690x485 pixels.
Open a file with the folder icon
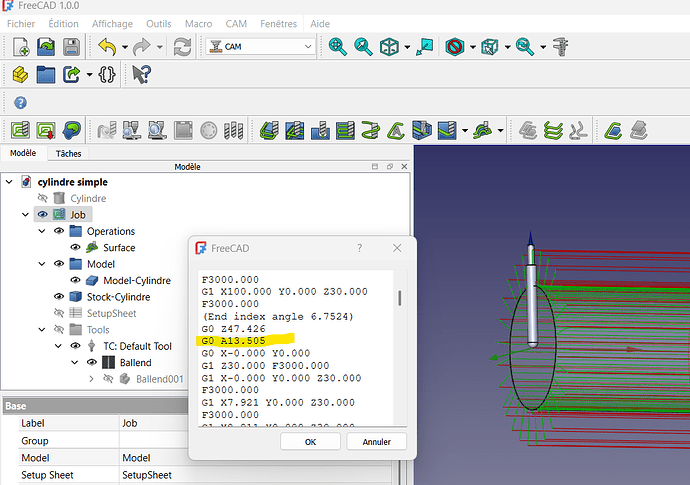pos(46,47)
